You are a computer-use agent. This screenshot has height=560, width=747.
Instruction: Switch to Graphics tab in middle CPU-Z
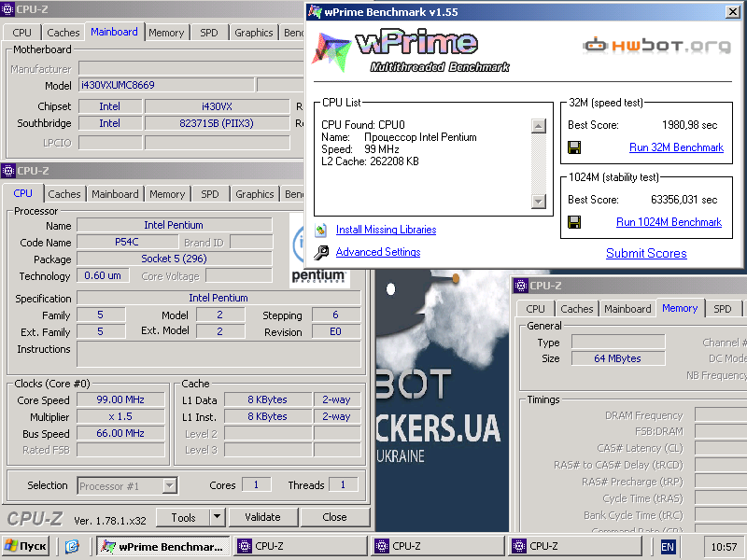coord(254,194)
